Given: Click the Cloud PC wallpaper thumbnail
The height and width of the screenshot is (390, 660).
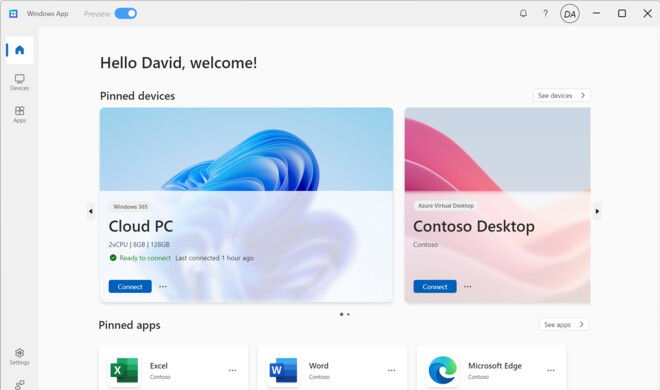Looking at the screenshot, I should (246, 149).
